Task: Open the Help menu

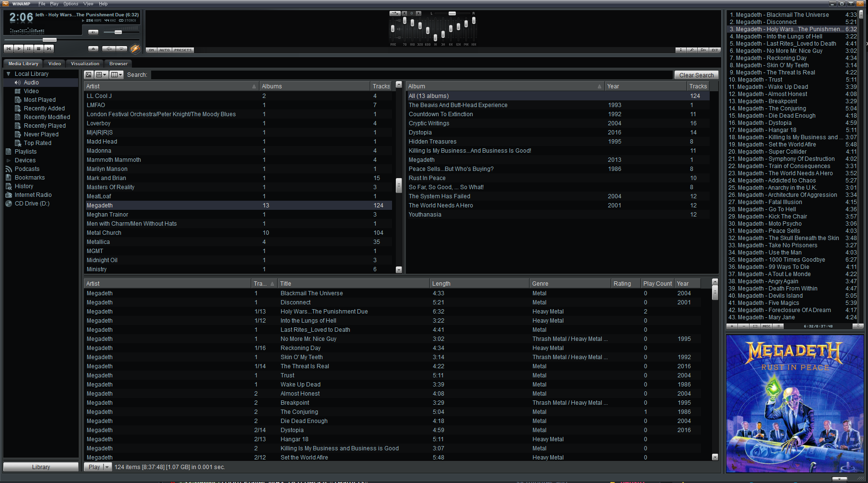Action: (103, 4)
